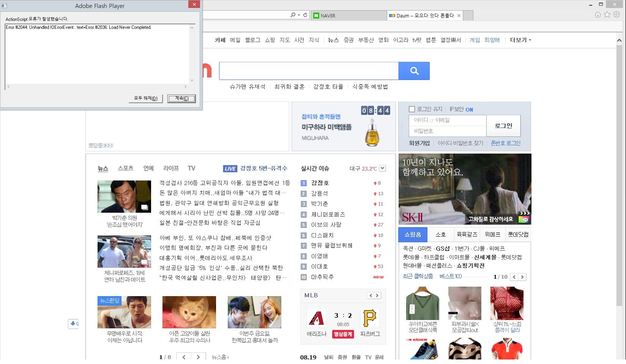Screen dimensions: 626x364
Task: Go to previous news photo page arrow
Action: [184, 357]
